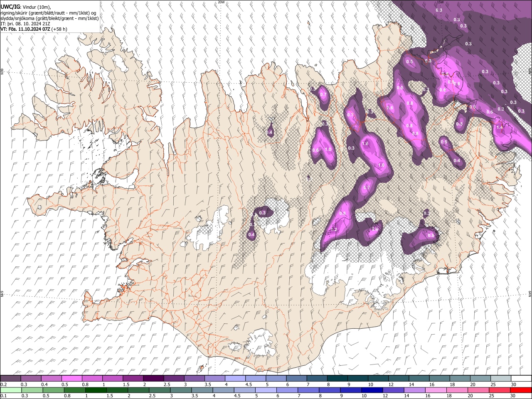
Task: Select the teal 12 swatch in upper snow scale
Action: 399,379
